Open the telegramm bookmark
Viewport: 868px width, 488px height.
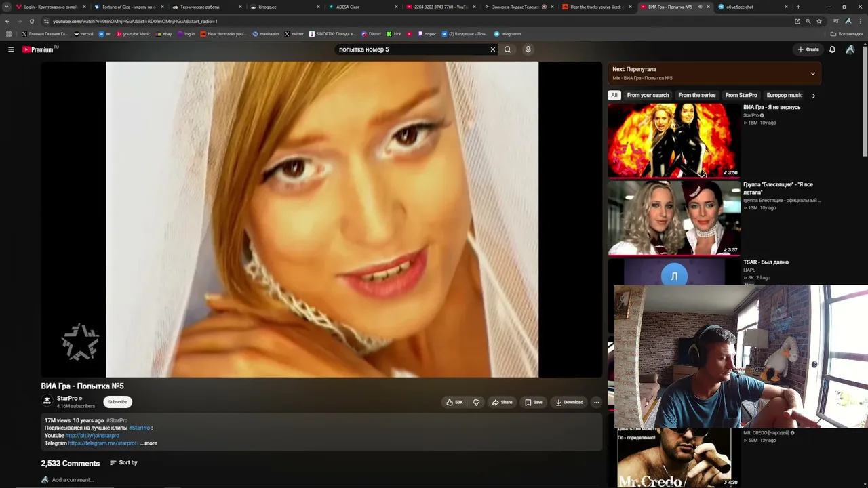(x=507, y=34)
